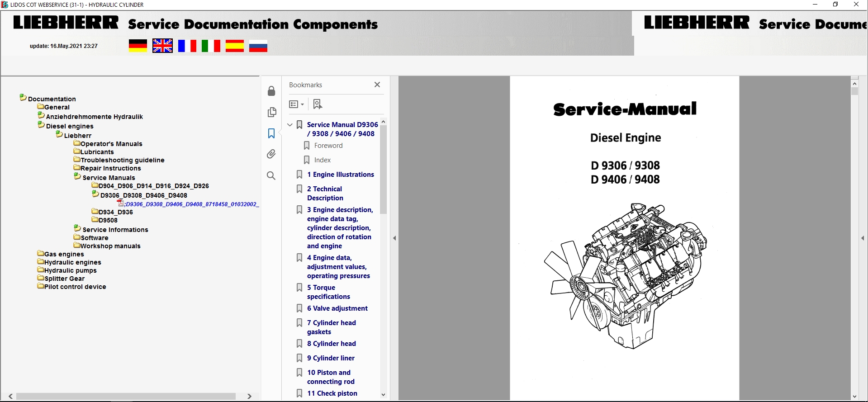Open 5 Torque specifications bookmark
The width and height of the screenshot is (868, 402).
click(328, 292)
